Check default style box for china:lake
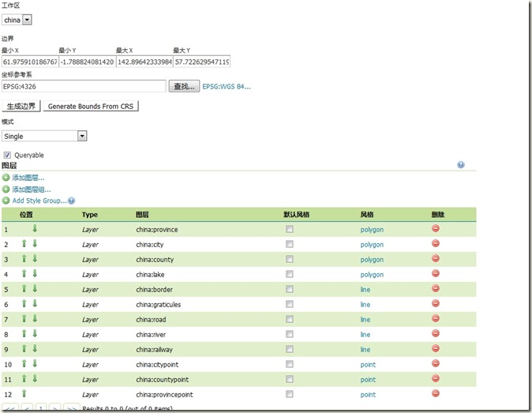Viewport: 532px width, 413px height. pyautogui.click(x=290, y=274)
